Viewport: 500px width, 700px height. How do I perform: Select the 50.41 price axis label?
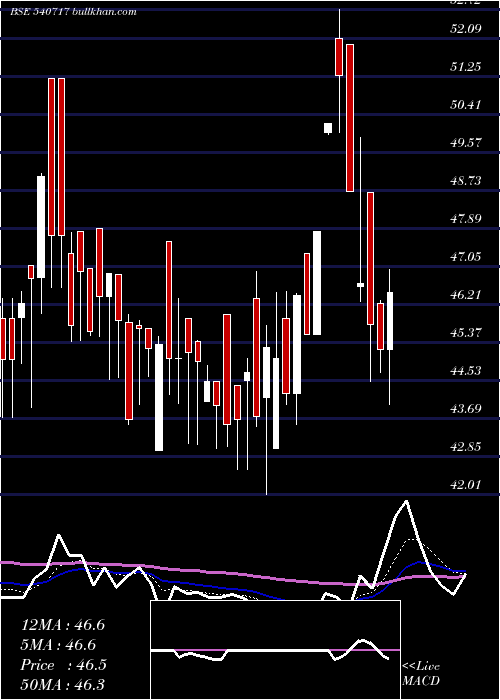pos(466,105)
